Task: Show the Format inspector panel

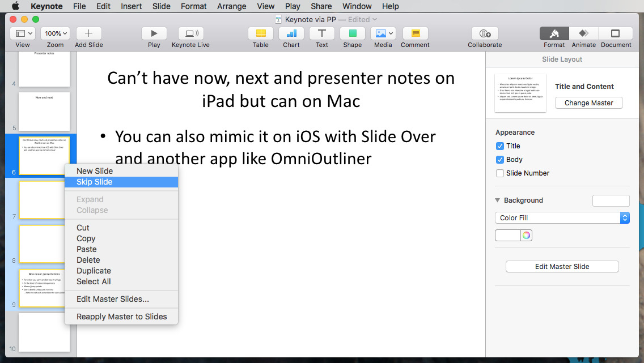Action: tap(554, 33)
